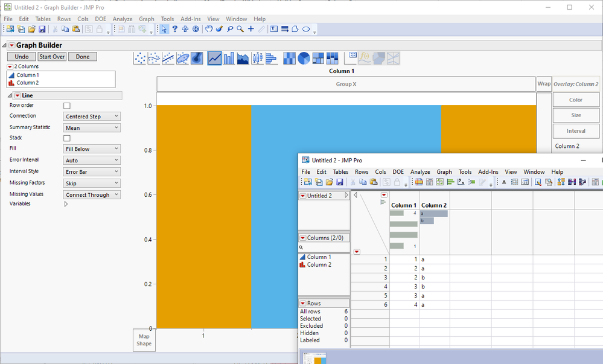Select the Lasso tool
Viewport: 603px width, 364px height.
(230, 29)
